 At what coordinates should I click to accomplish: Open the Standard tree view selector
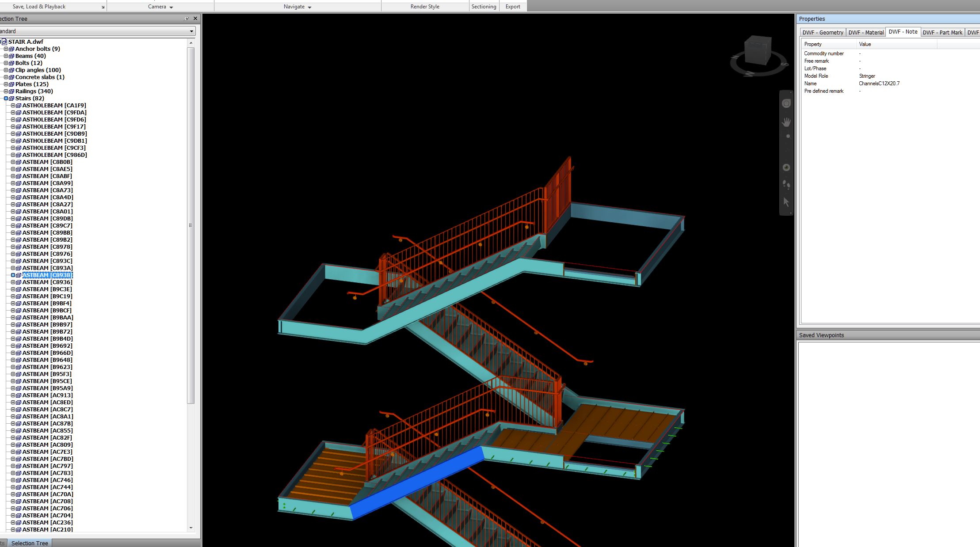click(191, 31)
